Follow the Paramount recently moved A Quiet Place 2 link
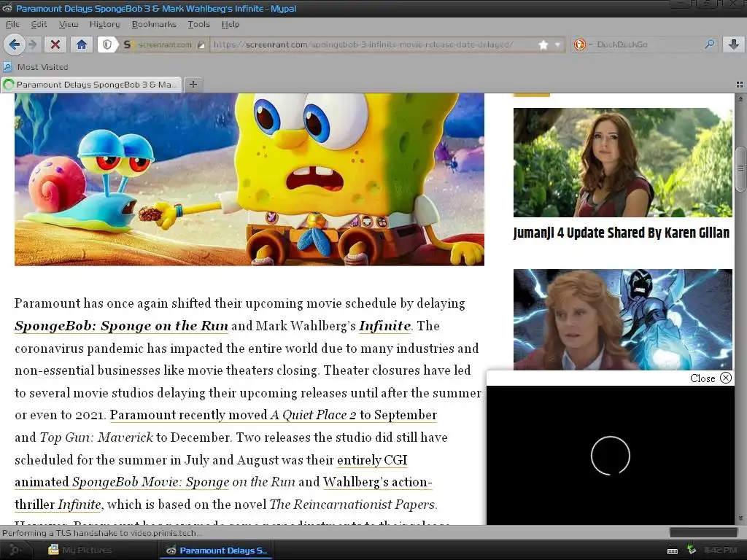Image resolution: width=747 pixels, height=560 pixels. 273,415
